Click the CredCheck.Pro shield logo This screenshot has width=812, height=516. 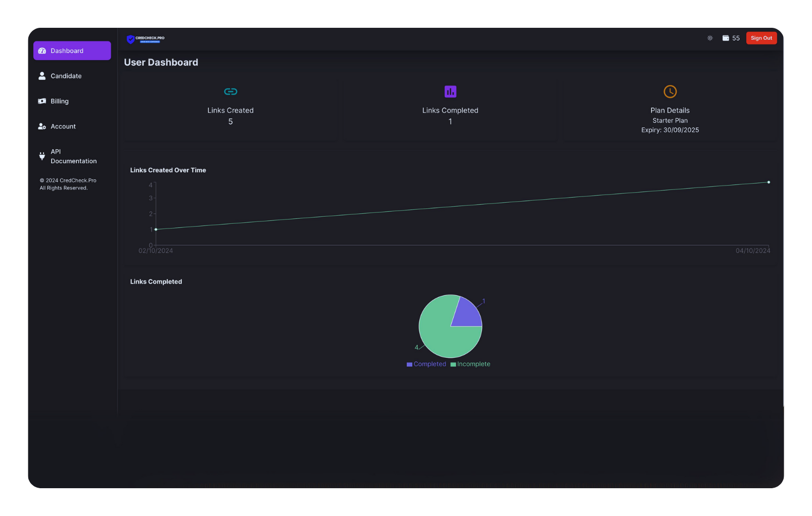coord(131,39)
